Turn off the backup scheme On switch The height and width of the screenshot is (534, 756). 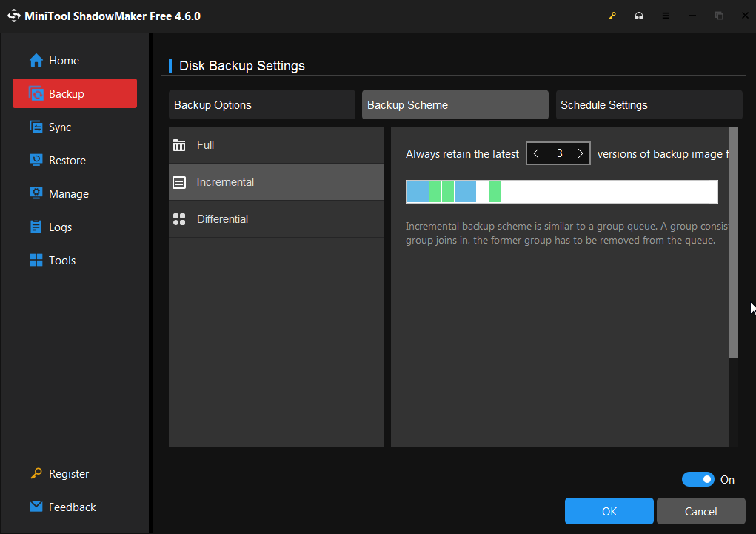point(698,479)
